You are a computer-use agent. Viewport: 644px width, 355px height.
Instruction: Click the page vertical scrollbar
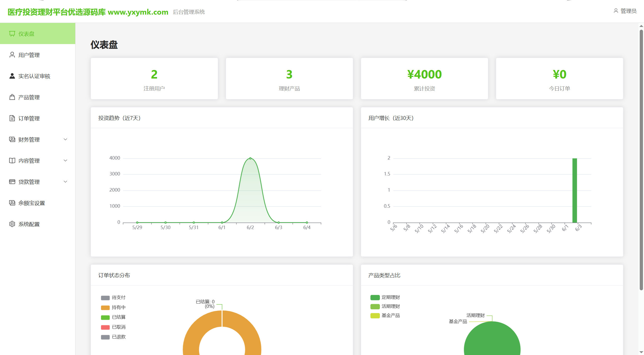[x=641, y=160]
